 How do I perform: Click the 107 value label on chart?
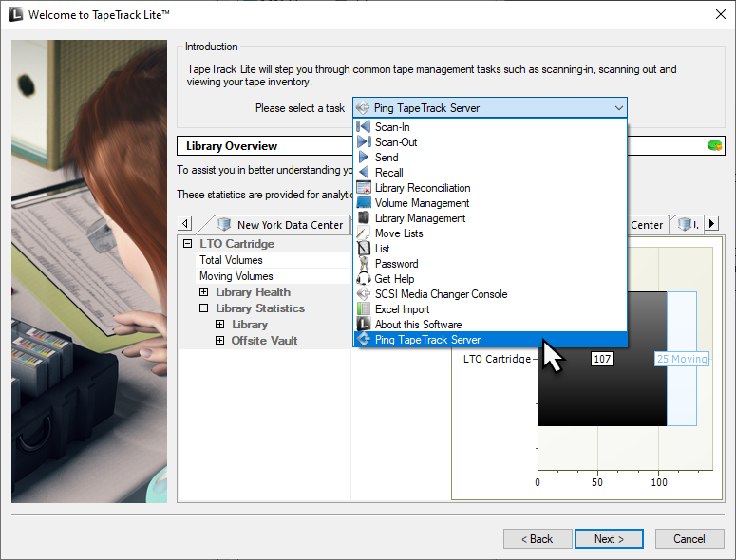[x=602, y=359]
